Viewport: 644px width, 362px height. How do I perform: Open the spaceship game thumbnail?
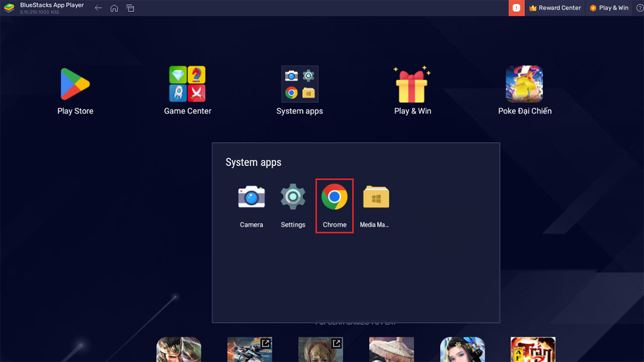[250, 349]
